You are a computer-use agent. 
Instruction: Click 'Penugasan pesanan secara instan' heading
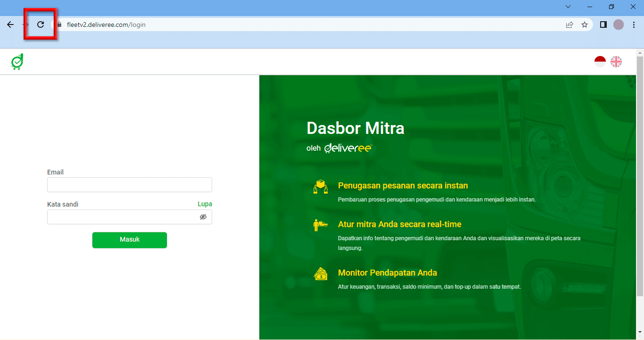[403, 186]
